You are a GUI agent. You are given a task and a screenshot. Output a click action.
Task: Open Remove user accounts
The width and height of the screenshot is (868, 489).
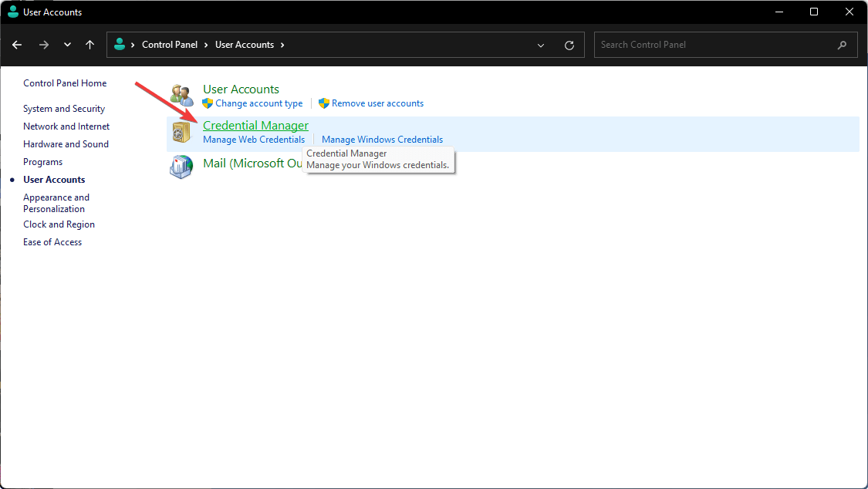point(377,103)
